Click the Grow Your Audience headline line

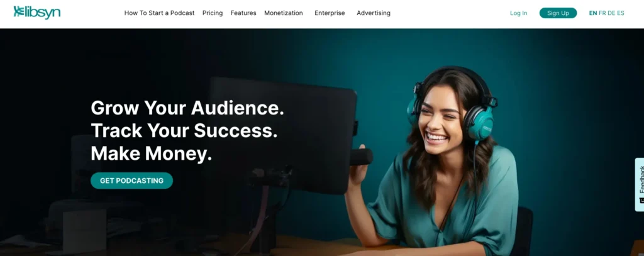187,108
